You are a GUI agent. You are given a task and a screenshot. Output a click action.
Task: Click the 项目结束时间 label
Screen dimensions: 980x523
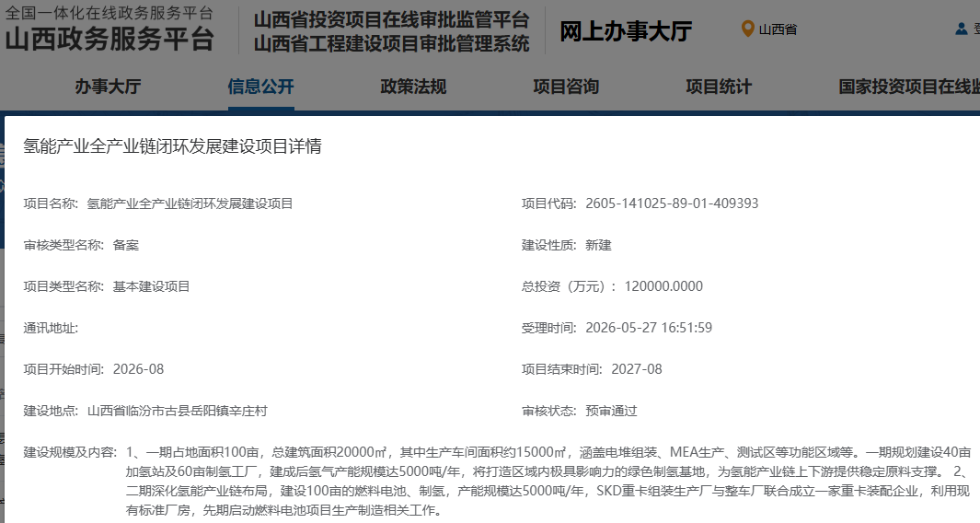(x=562, y=369)
